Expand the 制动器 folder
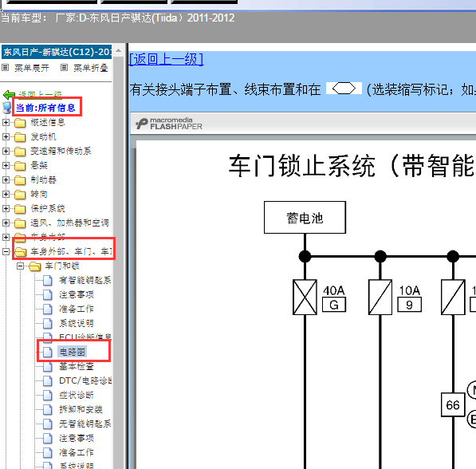 point(6,179)
